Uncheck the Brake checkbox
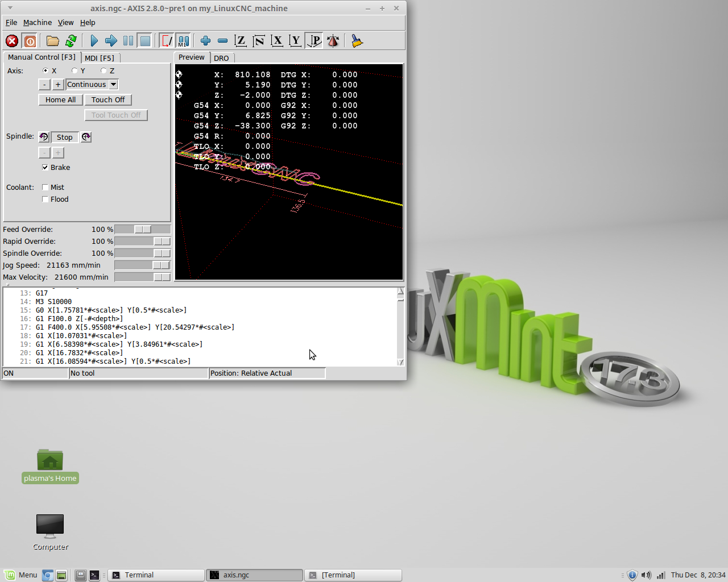This screenshot has width=728, height=582. coord(45,167)
